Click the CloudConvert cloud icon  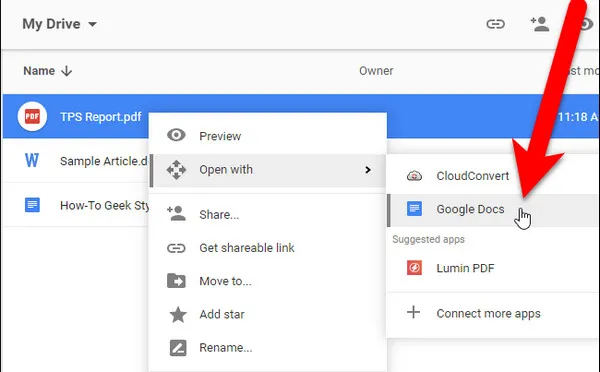pos(414,176)
